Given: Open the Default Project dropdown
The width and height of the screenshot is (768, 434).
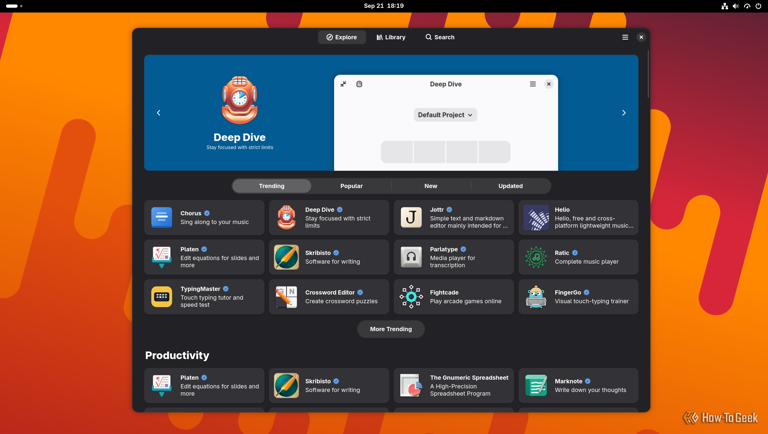Looking at the screenshot, I should pyautogui.click(x=445, y=115).
